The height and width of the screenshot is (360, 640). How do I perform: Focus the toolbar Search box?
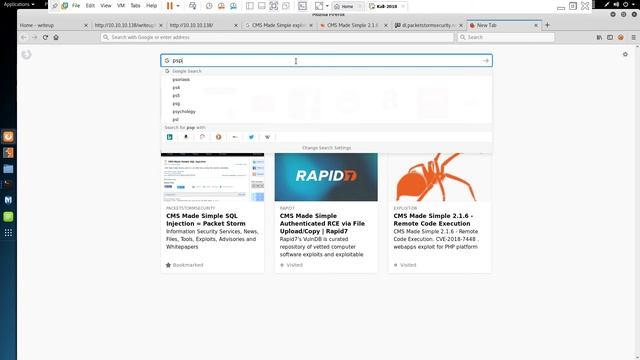(x=506, y=37)
